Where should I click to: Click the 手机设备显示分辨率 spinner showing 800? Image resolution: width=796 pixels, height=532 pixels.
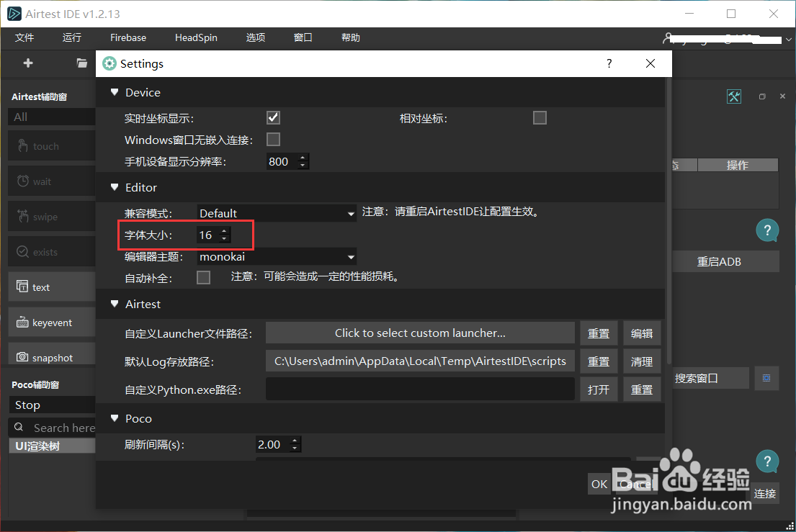tap(288, 161)
